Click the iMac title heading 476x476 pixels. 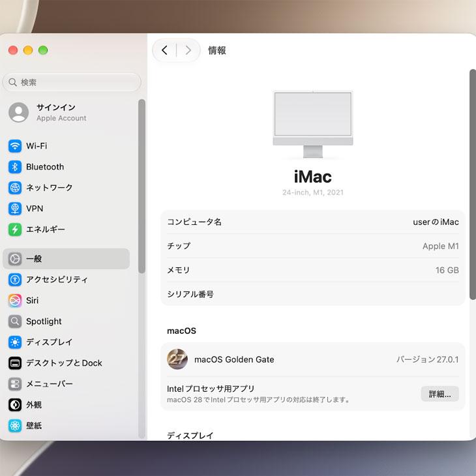tap(313, 177)
